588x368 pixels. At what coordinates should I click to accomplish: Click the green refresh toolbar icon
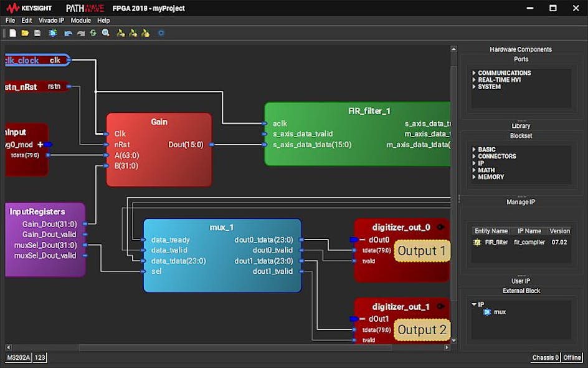93,32
